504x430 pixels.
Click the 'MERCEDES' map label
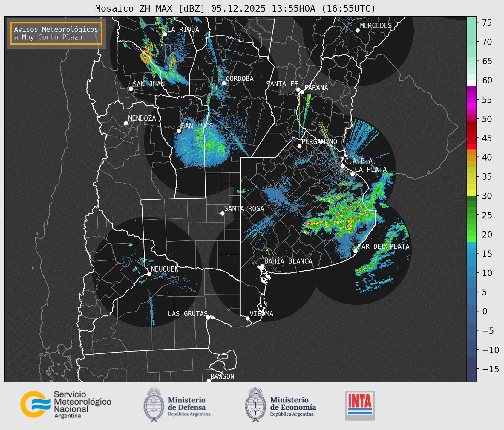coord(376,26)
